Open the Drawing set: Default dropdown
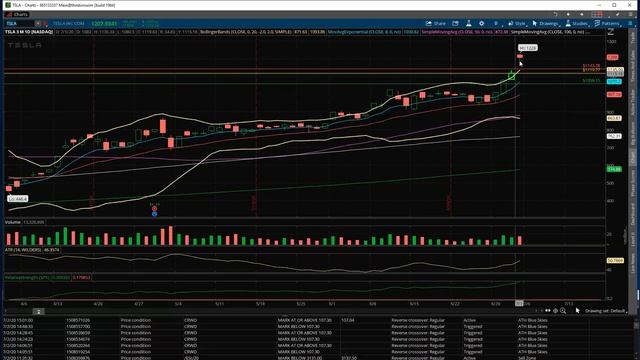The height and width of the screenshot is (360, 640). tap(606, 311)
